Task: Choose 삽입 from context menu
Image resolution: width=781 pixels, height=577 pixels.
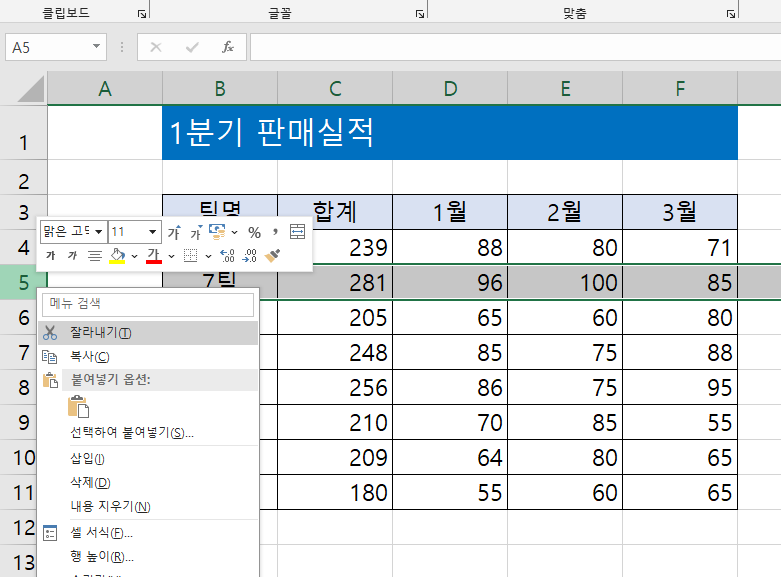Action: 148,458
